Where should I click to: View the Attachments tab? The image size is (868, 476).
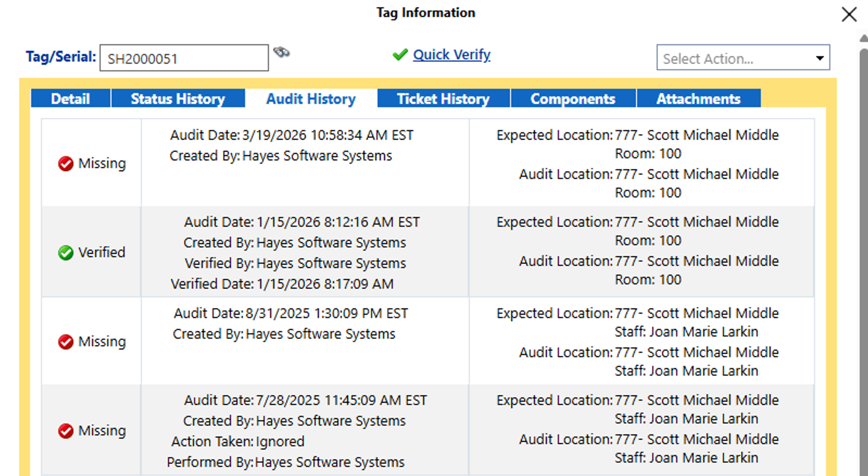coord(699,98)
